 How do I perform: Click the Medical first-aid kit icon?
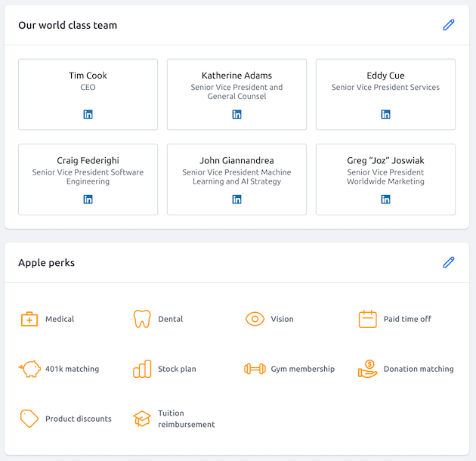pos(29,319)
